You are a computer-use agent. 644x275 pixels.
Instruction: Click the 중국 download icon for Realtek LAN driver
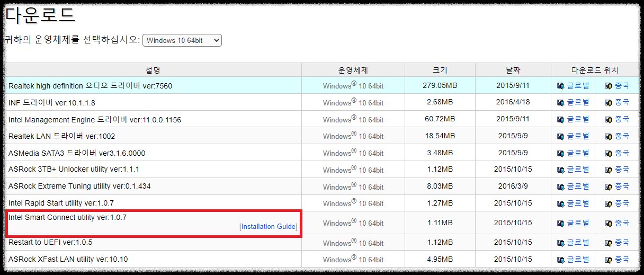point(609,136)
